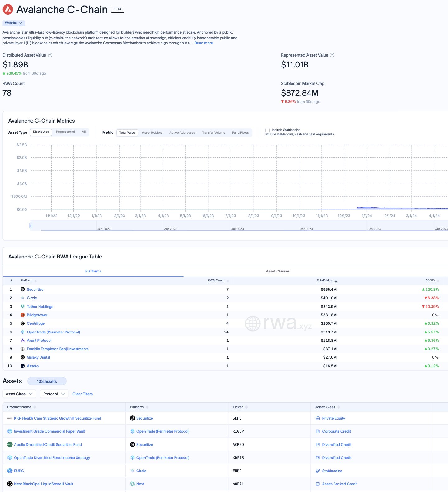The height and width of the screenshot is (492, 448).
Task: Select All asset type
Action: (84, 132)
